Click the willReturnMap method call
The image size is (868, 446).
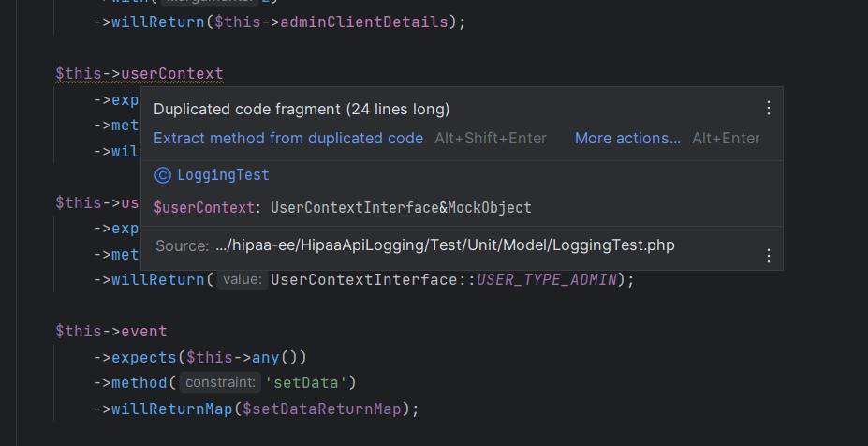click(x=171, y=409)
